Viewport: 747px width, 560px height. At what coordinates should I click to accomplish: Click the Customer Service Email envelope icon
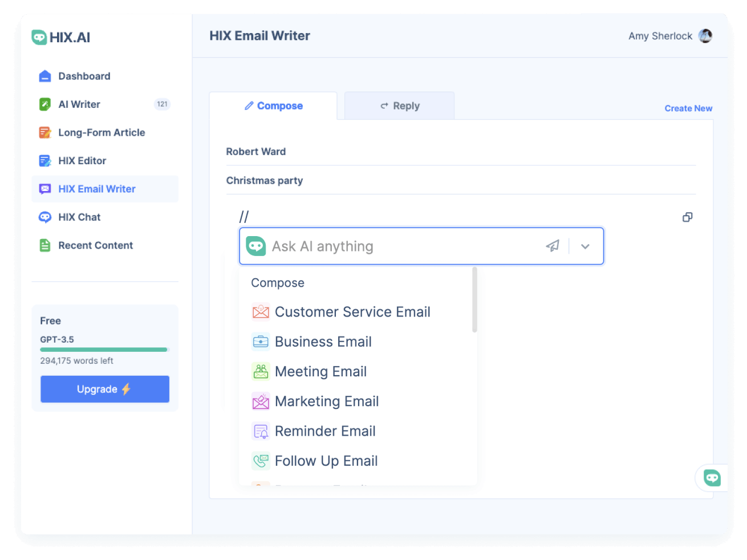[261, 312]
